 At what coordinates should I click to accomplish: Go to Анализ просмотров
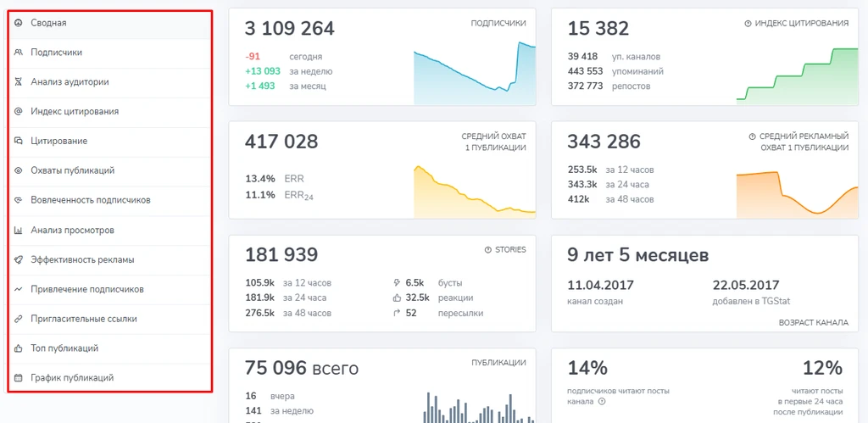pos(109,230)
